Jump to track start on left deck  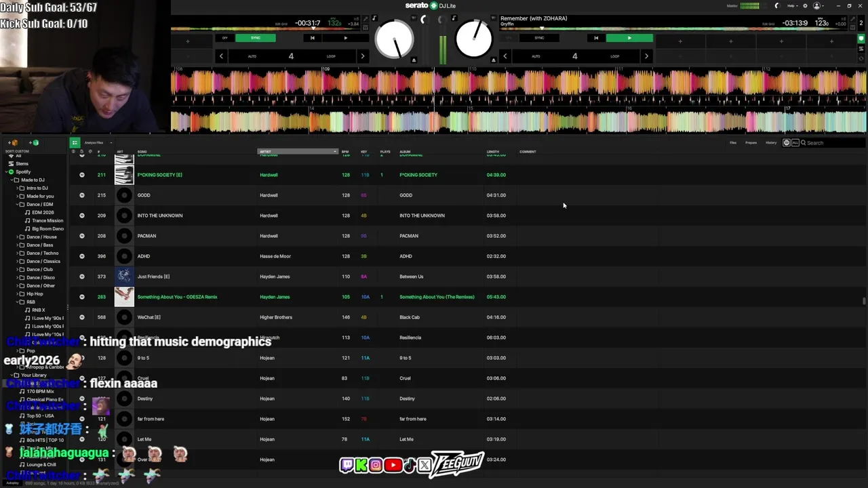pos(312,38)
